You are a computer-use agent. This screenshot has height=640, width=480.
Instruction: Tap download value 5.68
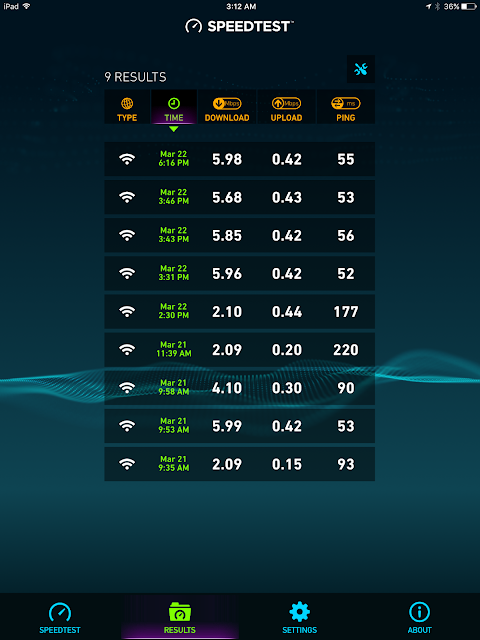click(227, 198)
